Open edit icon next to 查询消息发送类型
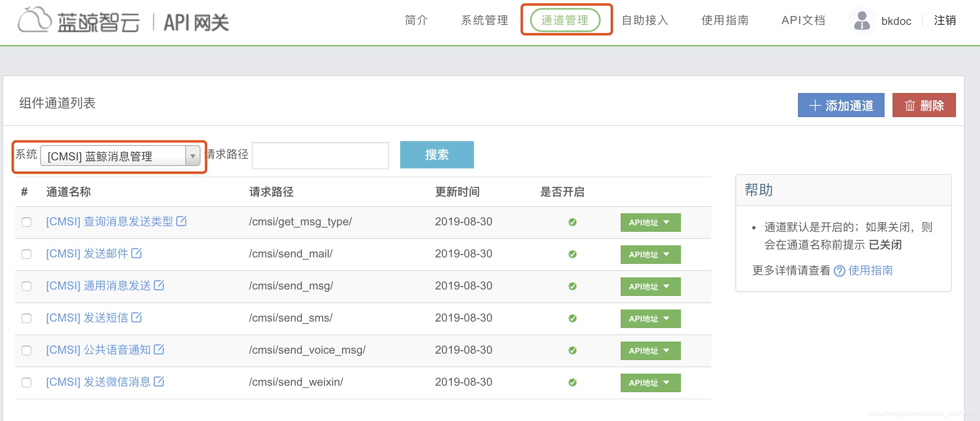Viewport: 980px width, 421px height. (182, 221)
